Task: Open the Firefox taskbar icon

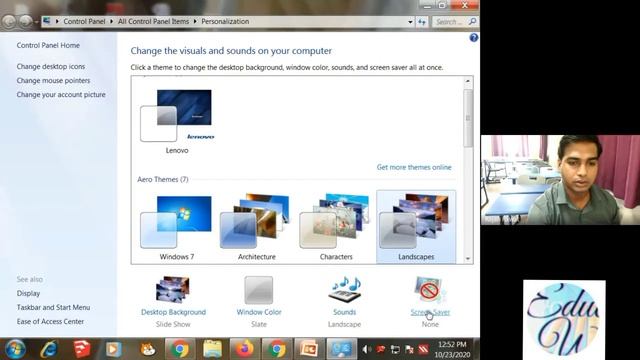Action: [x=244, y=349]
